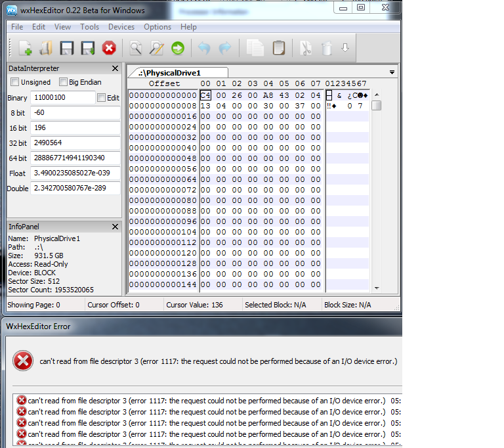Tick the Edit checkbox next to Binary
This screenshot has height=448, width=504.
[101, 97]
